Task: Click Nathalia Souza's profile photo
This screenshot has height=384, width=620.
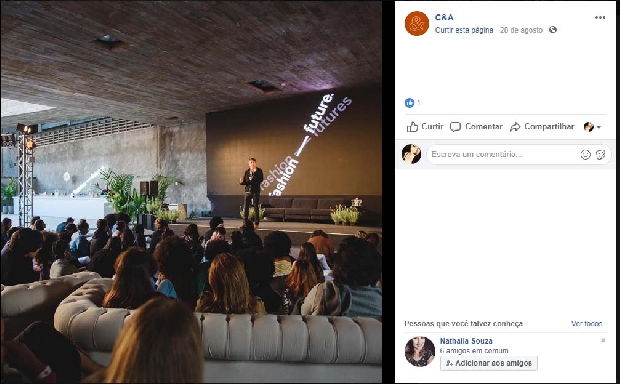Action: tap(420, 351)
